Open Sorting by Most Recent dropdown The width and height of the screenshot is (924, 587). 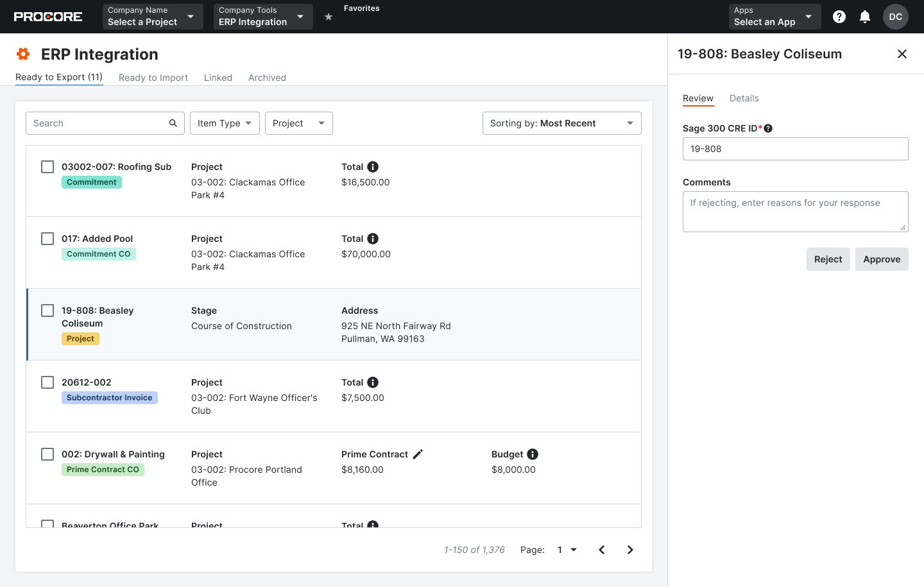tap(562, 123)
